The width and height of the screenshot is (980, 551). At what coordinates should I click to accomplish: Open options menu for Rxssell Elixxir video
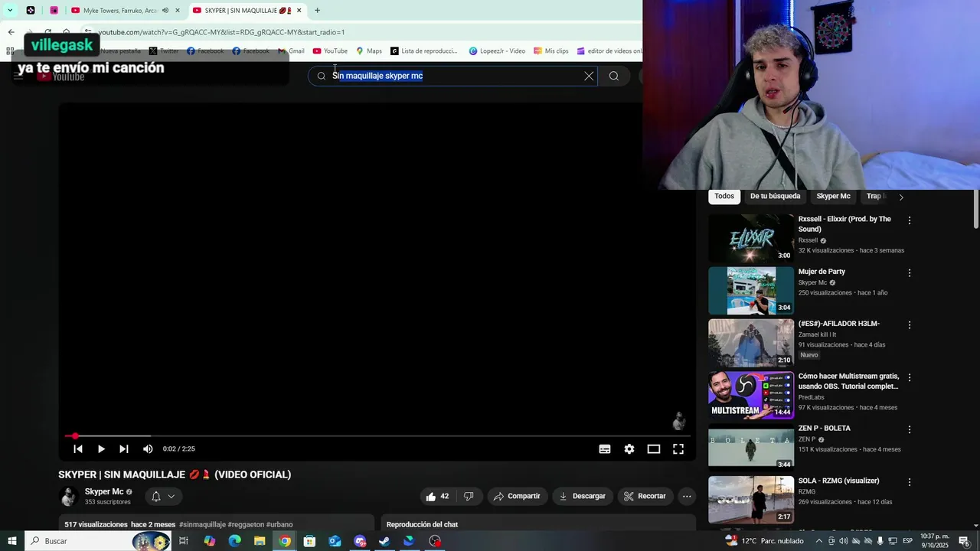pos(910,220)
